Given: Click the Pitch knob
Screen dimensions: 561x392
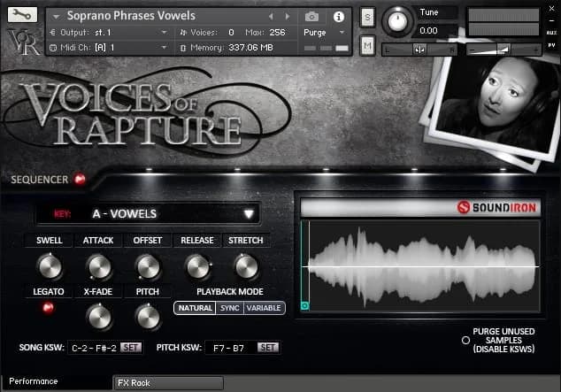Looking at the screenshot, I should [x=148, y=318].
